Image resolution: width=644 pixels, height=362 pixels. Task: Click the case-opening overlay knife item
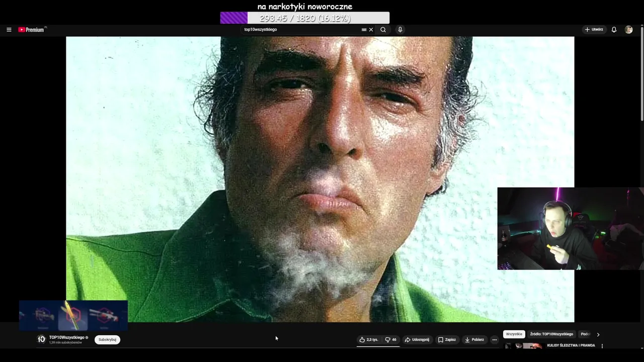[72, 316]
